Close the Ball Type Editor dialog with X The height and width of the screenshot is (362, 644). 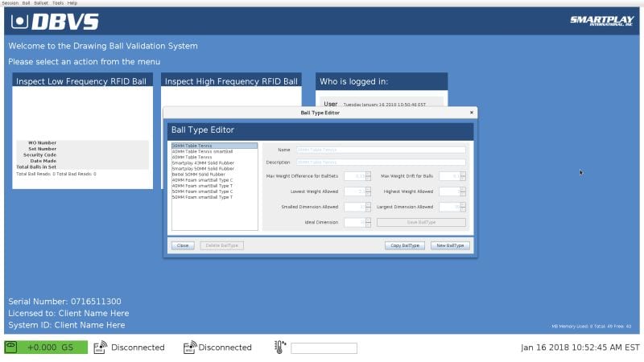point(472,113)
